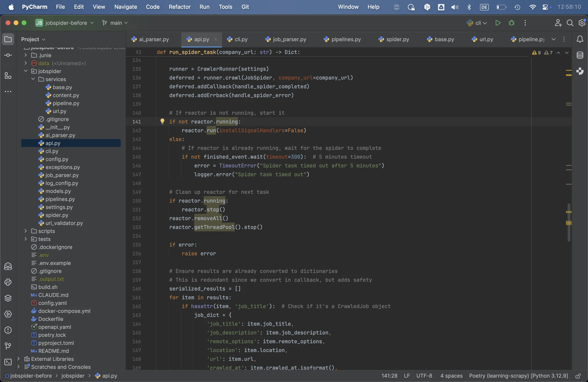Image resolution: width=588 pixels, height=382 pixels.
Task: Open the AI assistant icon below Database
Action: tap(580, 71)
